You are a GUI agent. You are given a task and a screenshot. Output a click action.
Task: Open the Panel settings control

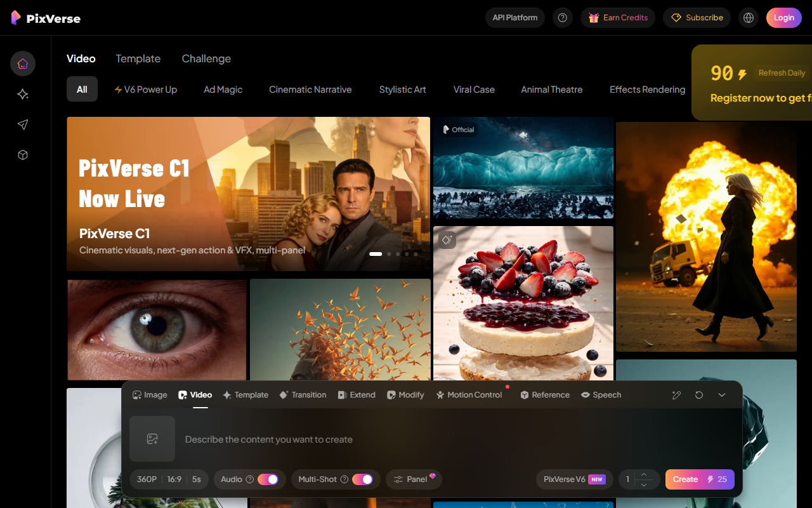click(x=414, y=479)
